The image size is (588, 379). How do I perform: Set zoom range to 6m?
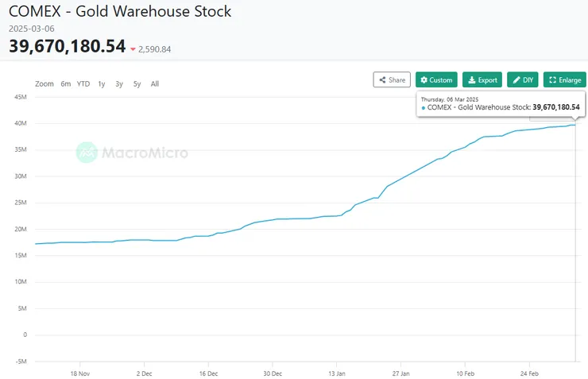[x=65, y=83]
